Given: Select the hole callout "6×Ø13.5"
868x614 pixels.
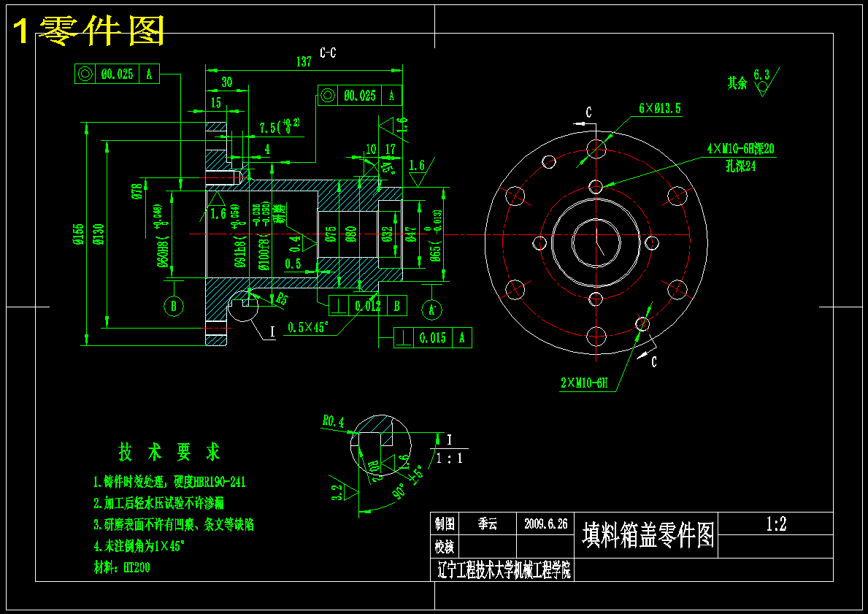Looking at the screenshot, I should coord(661,109).
